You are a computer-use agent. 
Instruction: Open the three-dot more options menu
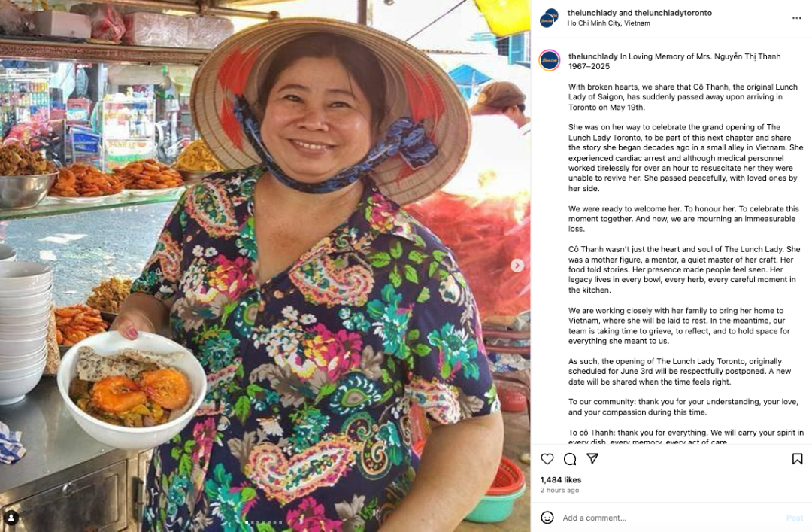pos(796,18)
